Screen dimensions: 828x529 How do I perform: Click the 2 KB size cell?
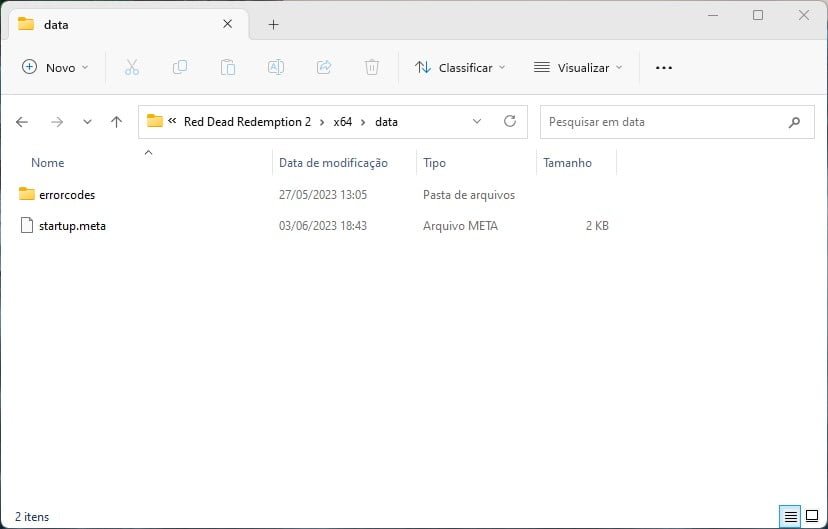(597, 226)
